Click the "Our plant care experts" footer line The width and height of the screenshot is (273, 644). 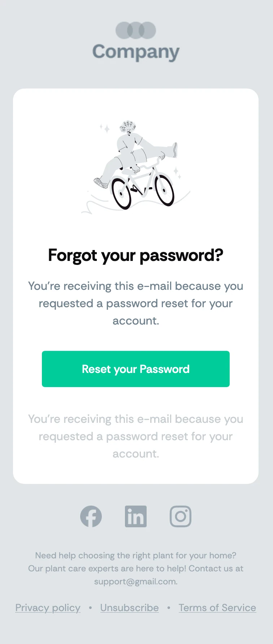pyautogui.click(x=136, y=568)
